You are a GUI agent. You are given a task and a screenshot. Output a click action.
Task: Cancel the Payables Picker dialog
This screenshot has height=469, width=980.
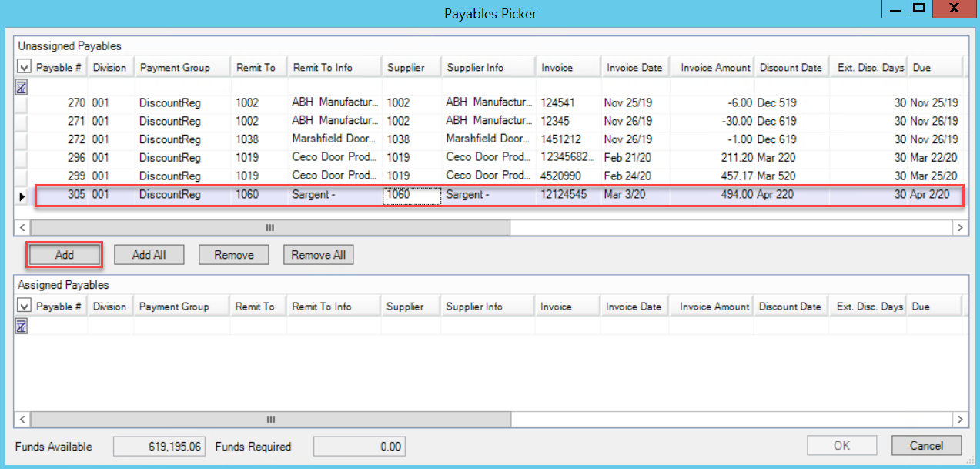tap(926, 445)
